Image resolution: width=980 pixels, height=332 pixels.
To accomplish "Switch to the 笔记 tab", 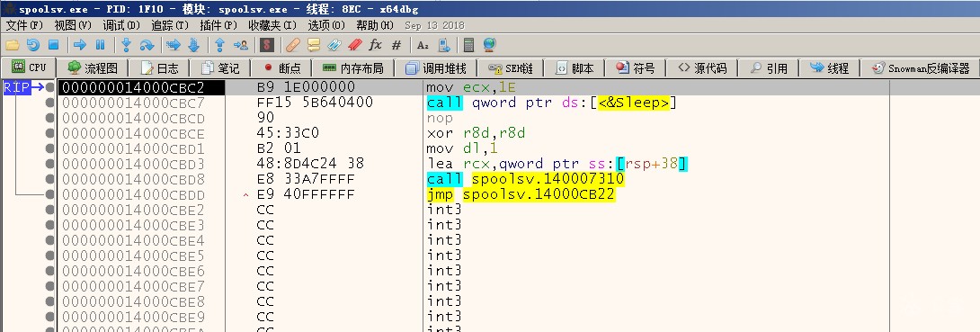I will 220,68.
